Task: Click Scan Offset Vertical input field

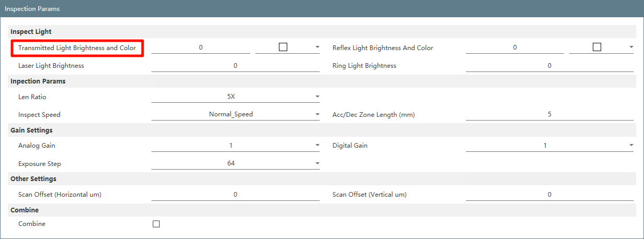Action: tap(549, 195)
